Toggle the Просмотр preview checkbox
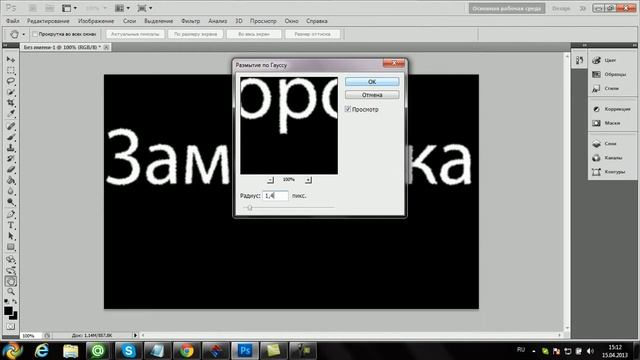 coord(348,109)
